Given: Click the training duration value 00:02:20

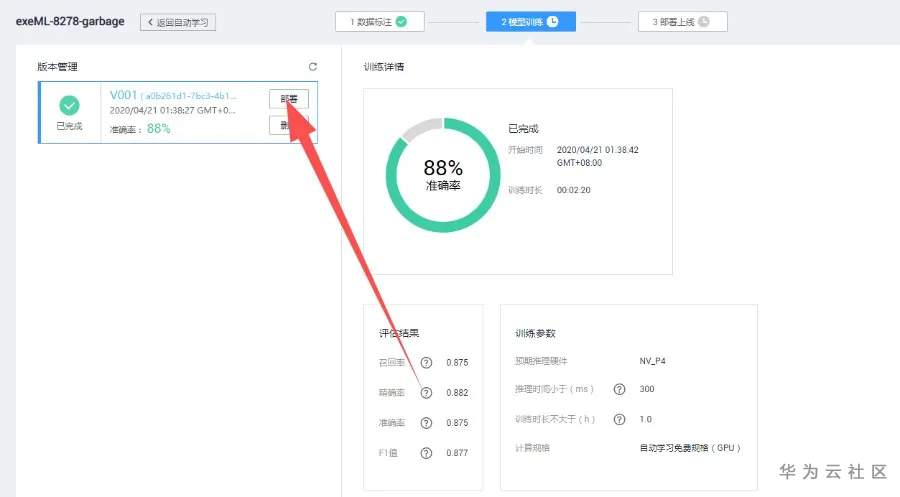Looking at the screenshot, I should tap(573, 190).
